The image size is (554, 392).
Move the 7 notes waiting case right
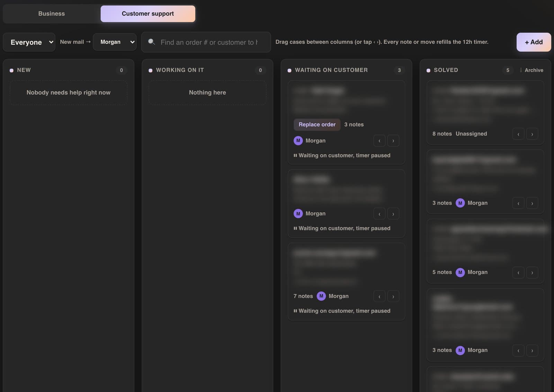(393, 296)
